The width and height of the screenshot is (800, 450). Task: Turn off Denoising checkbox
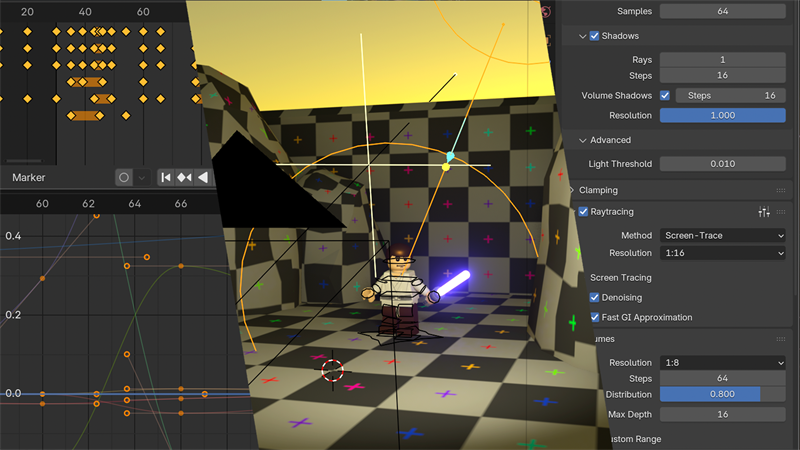[x=595, y=298]
